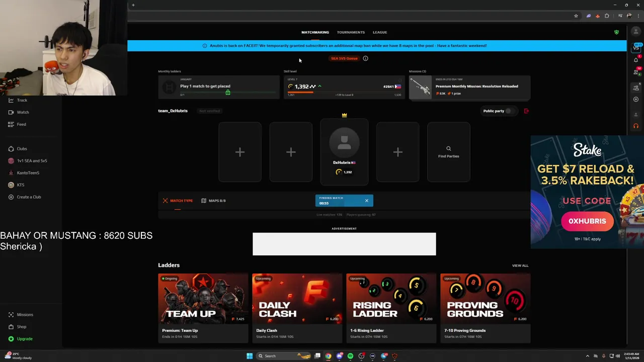
Task: Open the Monthly ladders placement card
Action: 218,86
